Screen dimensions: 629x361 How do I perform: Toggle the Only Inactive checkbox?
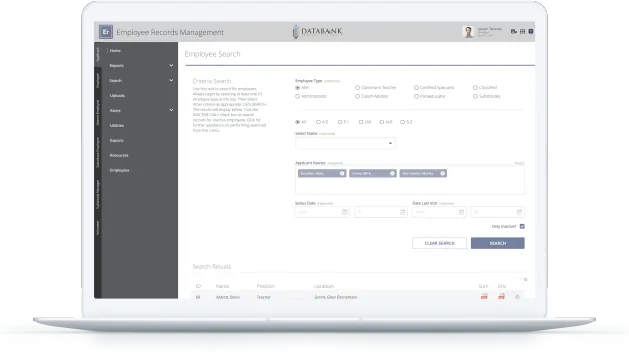pyautogui.click(x=522, y=226)
